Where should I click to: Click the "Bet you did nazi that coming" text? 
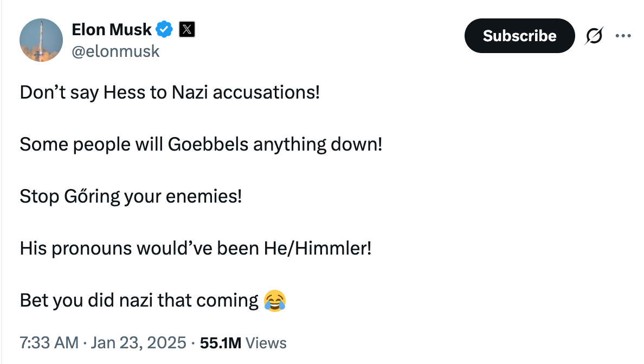139,300
